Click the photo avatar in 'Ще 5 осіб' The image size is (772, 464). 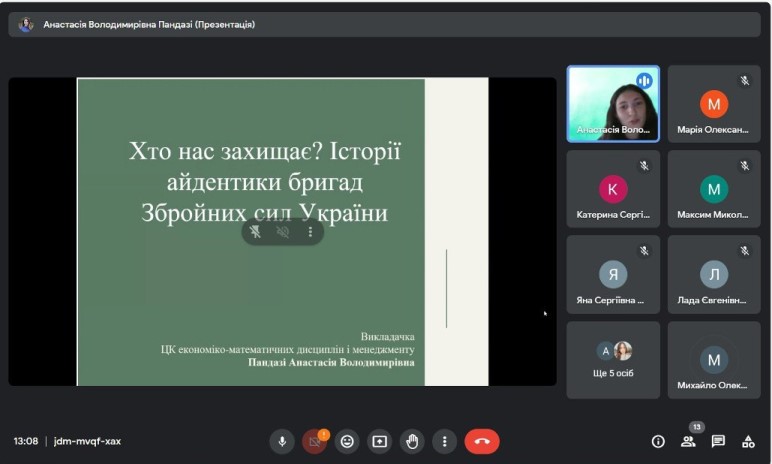[623, 351]
